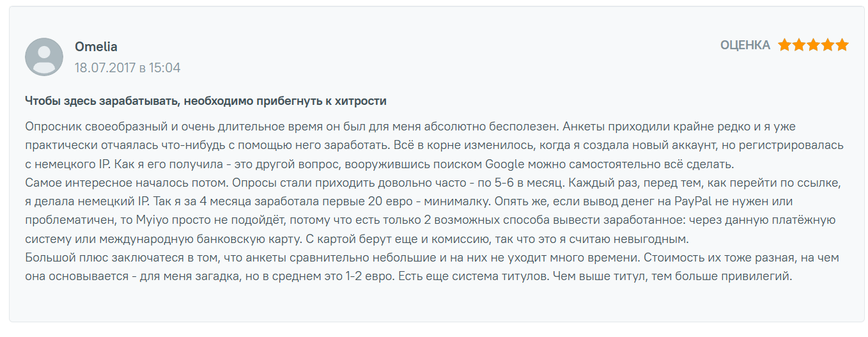The width and height of the screenshot is (868, 337).
Task: Click the word Google in the review
Action: click(509, 164)
